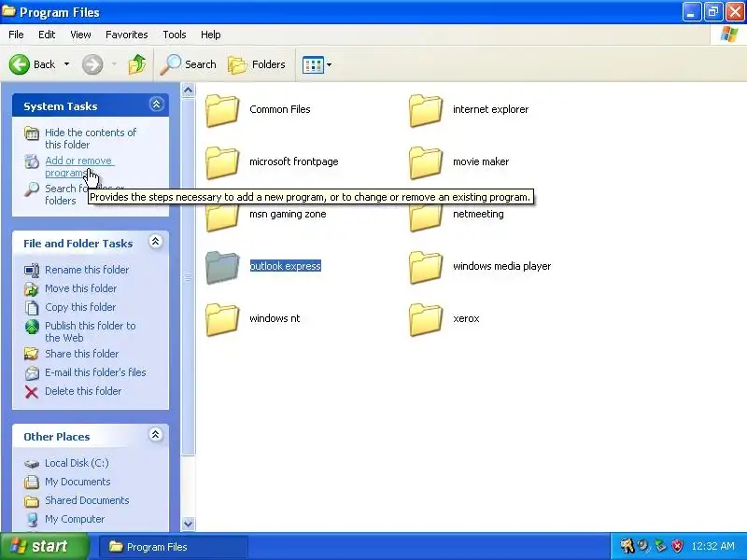The width and height of the screenshot is (747, 560).
Task: Open the Favorites menu
Action: point(127,35)
